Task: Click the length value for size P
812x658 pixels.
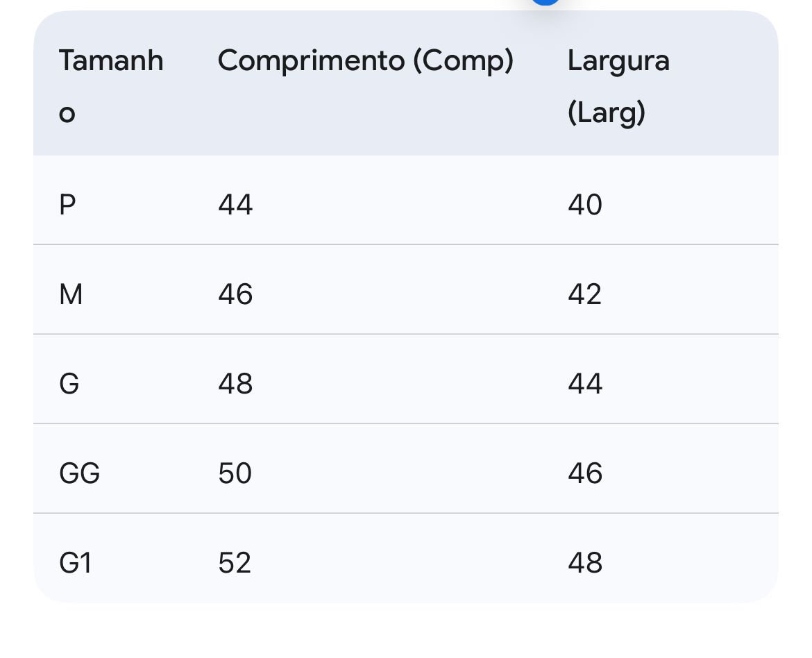Action: 235,205
